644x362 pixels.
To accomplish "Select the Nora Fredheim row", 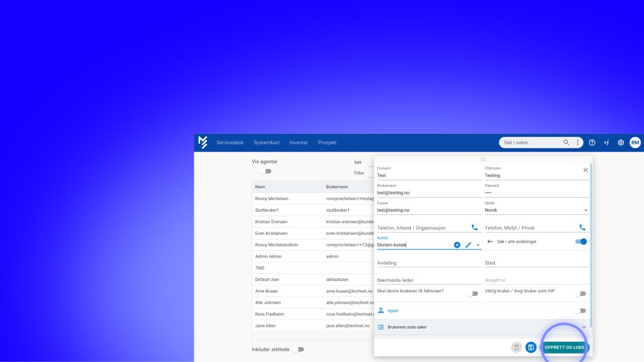I will point(313,314).
